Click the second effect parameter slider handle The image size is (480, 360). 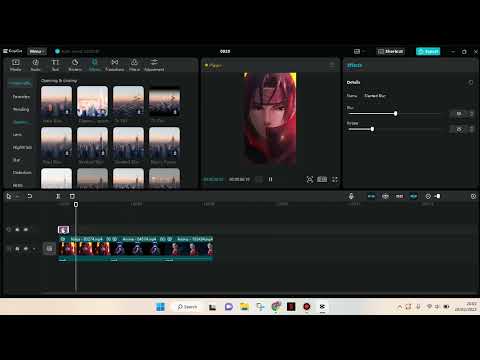click(x=372, y=129)
